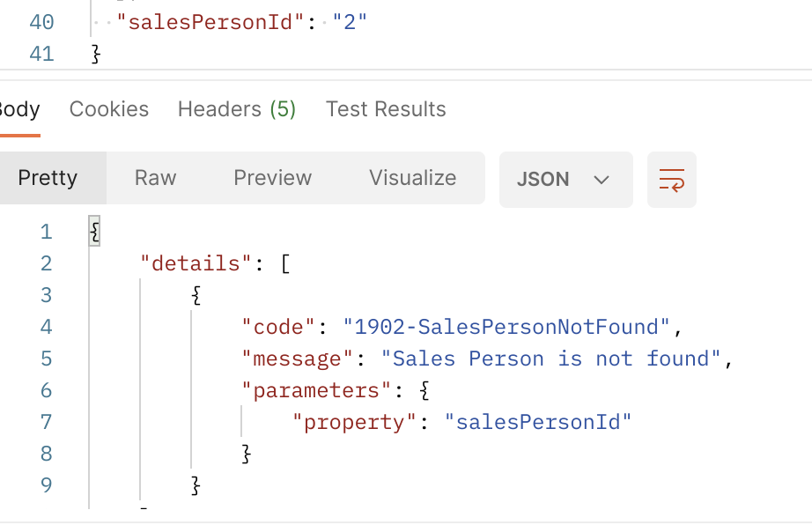812x525 pixels.
Task: Open the Headers (5) tab
Action: click(x=237, y=109)
